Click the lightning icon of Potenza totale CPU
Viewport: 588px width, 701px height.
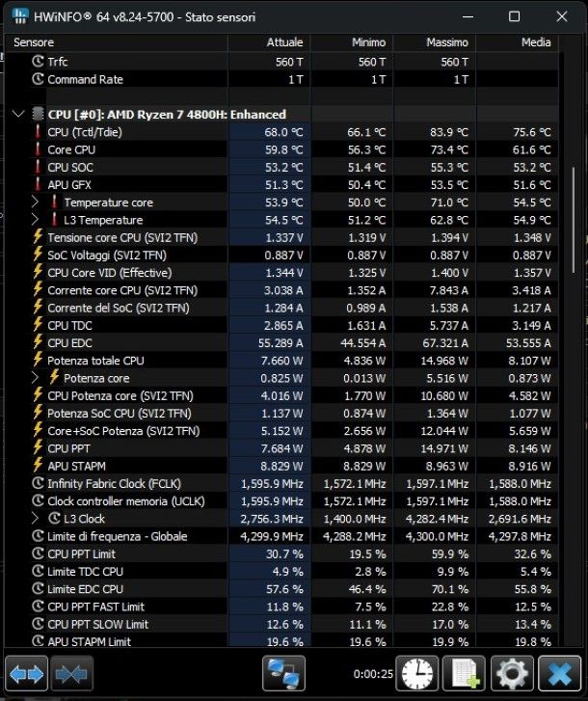(38, 360)
